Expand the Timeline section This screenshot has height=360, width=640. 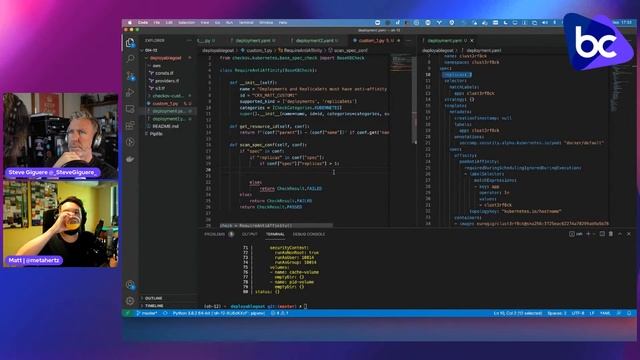pos(168,305)
